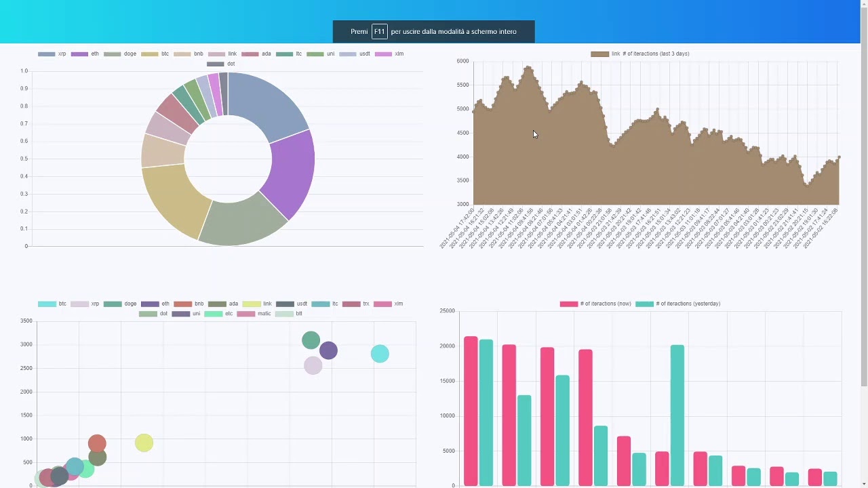Toggle link in the doughnut chart legend
This screenshot has width=868, height=488.
point(222,54)
